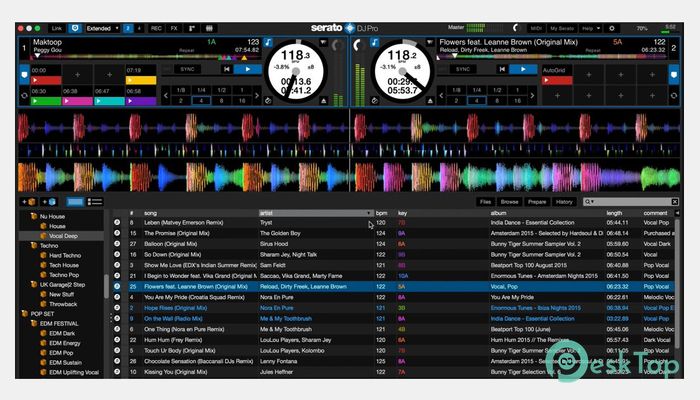Viewport: 700px width, 400px height.
Task: Open the sequencer grid icon in toolbar
Action: click(x=209, y=28)
